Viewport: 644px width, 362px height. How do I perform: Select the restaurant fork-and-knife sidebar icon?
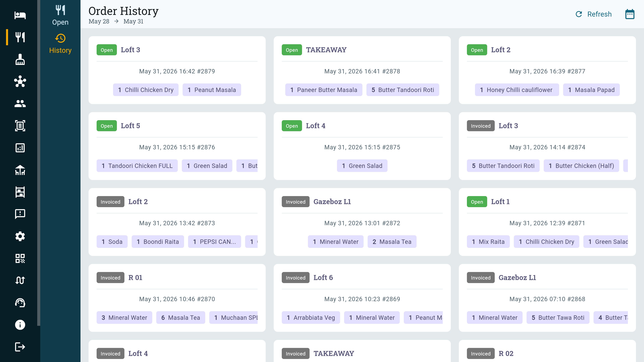(x=20, y=37)
